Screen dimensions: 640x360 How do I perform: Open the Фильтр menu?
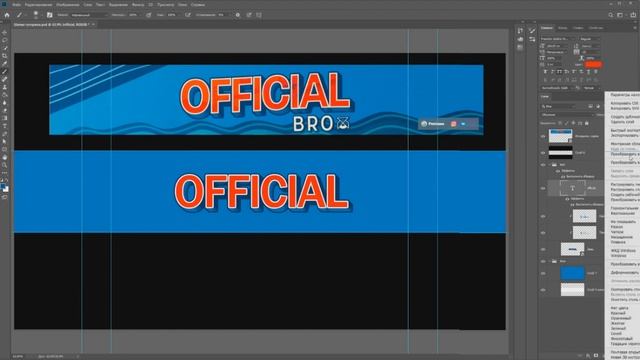point(138,5)
